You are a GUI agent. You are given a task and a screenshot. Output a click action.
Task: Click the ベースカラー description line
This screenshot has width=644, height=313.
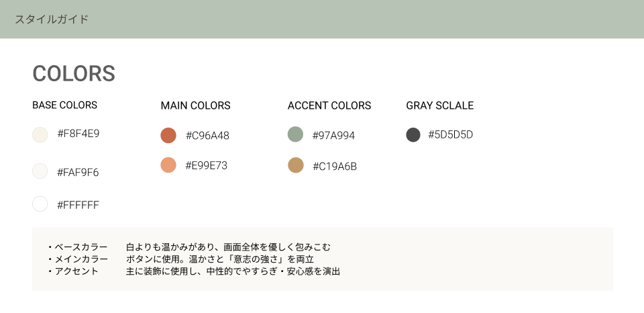click(x=191, y=247)
